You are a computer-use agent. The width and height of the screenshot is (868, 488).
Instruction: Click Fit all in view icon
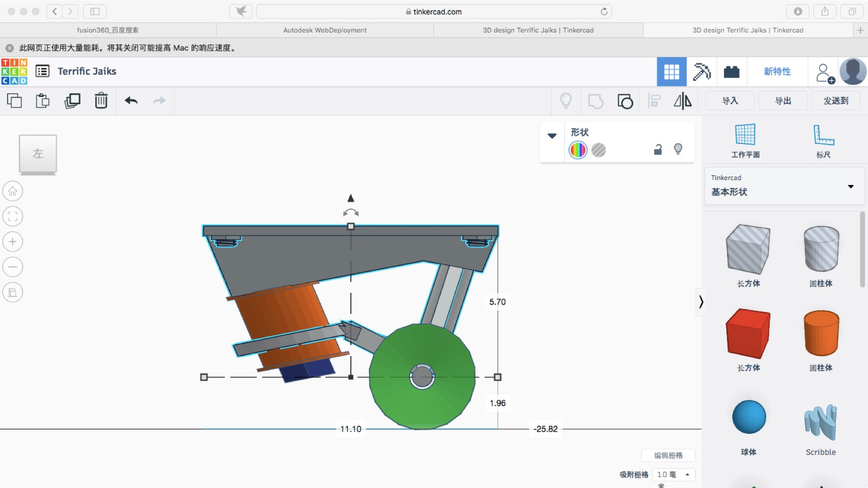(x=13, y=217)
